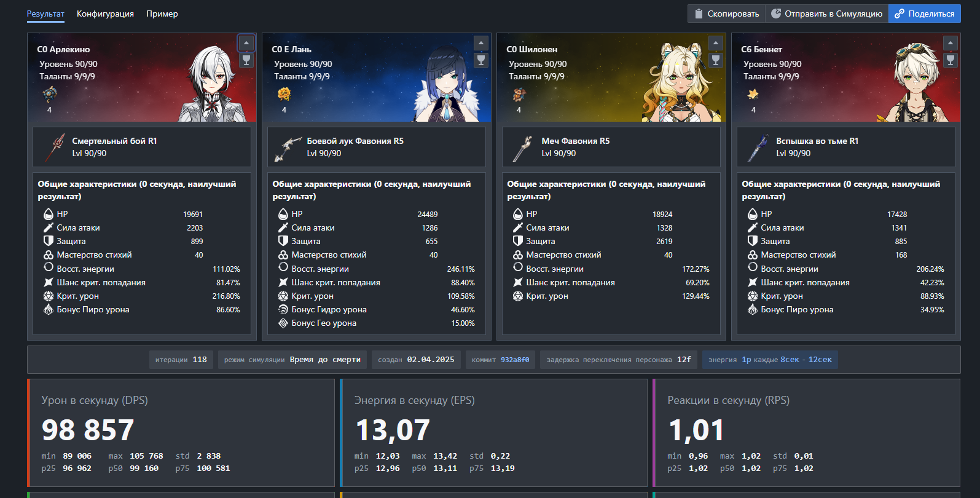The height and width of the screenshot is (498, 980).
Task: Open the Пример tab
Action: point(162,14)
